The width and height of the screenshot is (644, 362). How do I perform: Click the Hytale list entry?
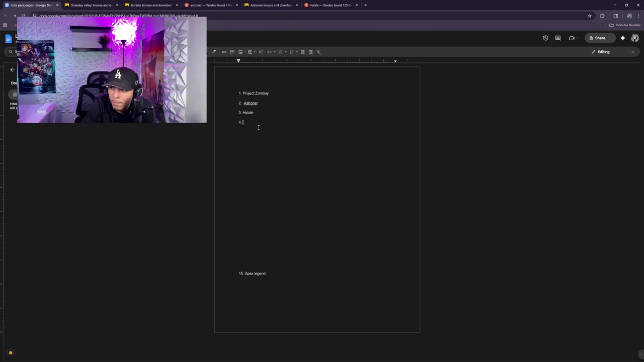(248, 113)
